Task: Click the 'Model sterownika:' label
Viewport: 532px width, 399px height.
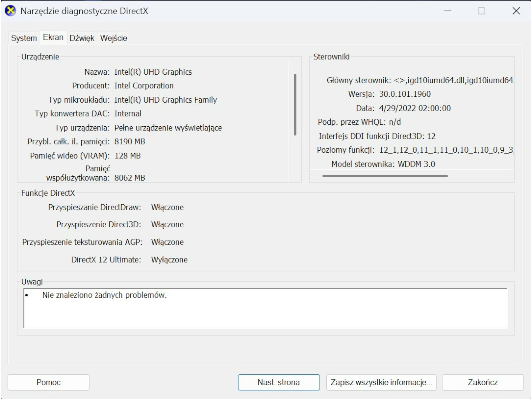Action: 363,164
